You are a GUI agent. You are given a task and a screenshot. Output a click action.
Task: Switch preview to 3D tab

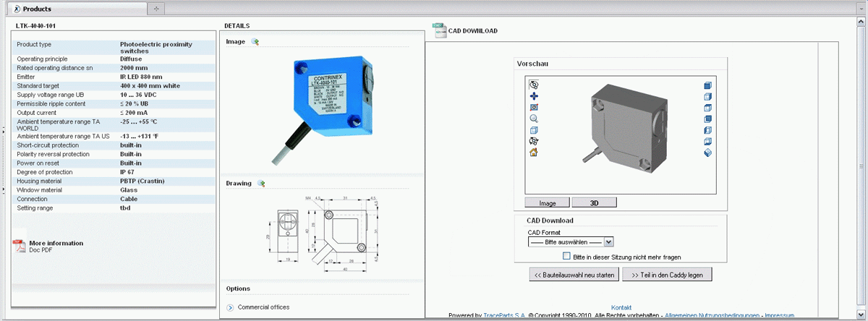point(594,202)
